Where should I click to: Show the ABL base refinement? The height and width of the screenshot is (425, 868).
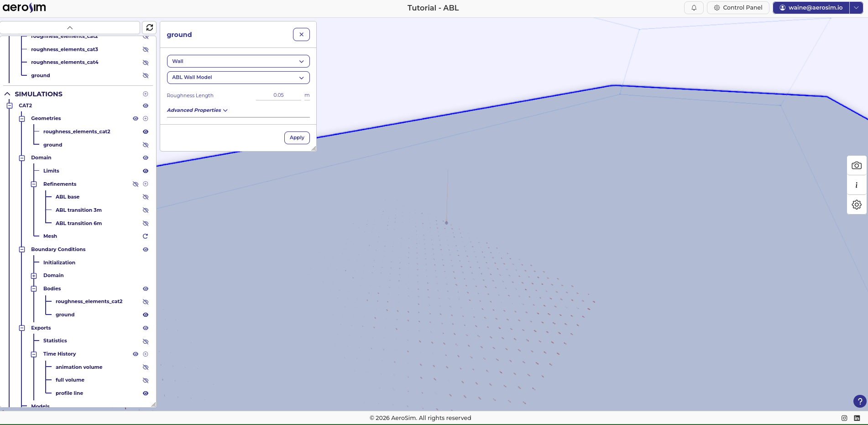(146, 197)
